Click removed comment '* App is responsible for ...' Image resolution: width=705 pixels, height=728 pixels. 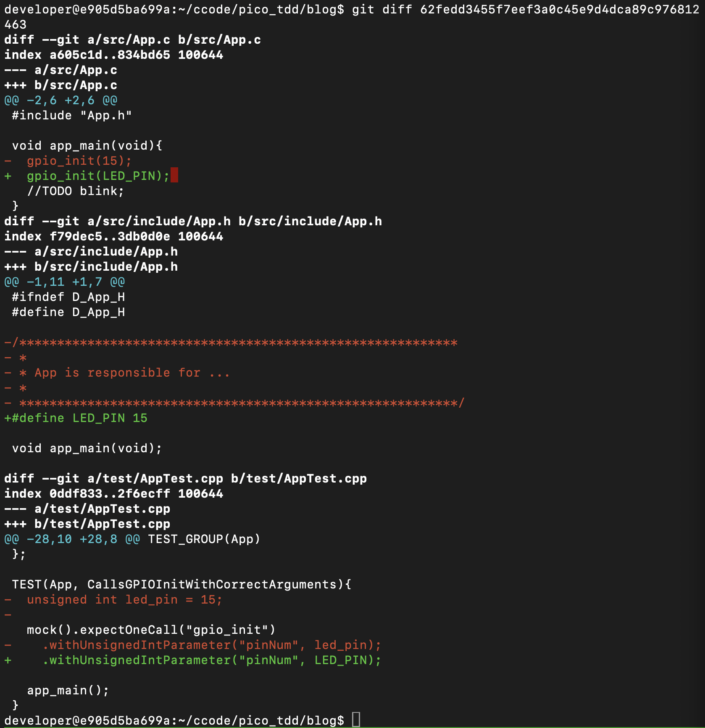[x=117, y=373]
